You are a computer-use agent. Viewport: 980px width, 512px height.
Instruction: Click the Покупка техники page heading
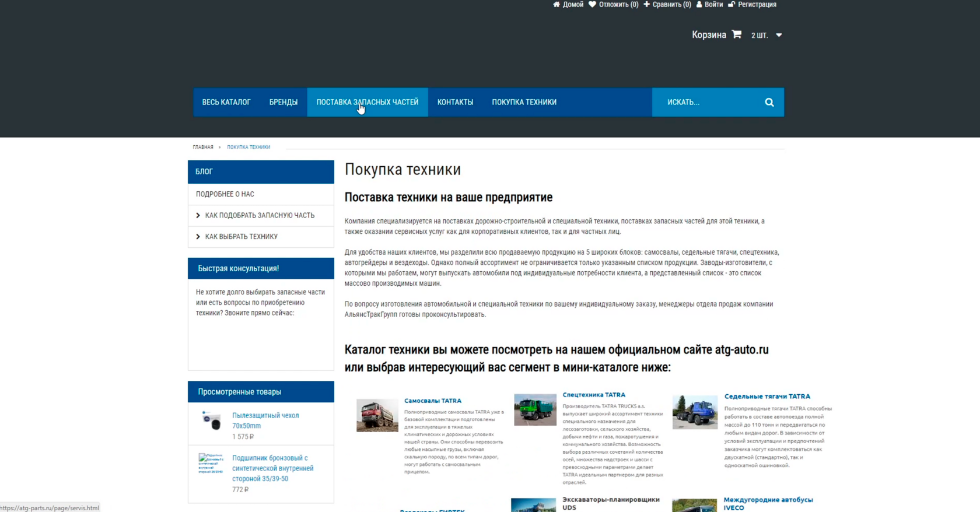pyautogui.click(x=402, y=170)
